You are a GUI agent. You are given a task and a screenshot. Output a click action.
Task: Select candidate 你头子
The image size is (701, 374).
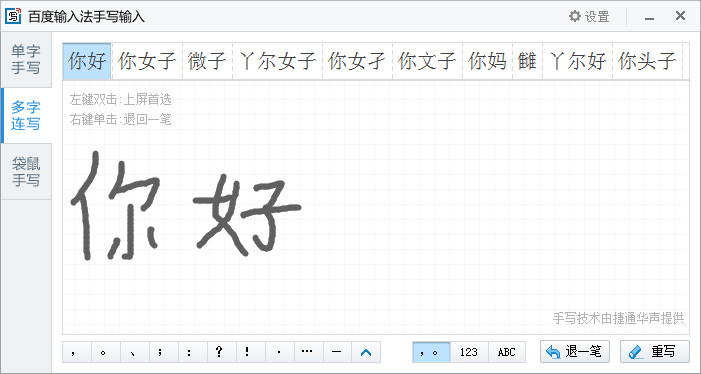pos(647,61)
